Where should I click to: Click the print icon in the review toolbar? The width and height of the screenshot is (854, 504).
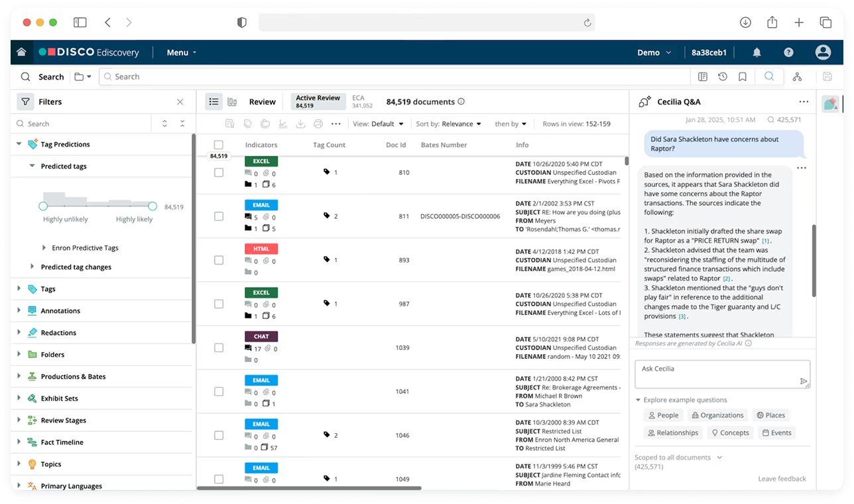point(318,123)
